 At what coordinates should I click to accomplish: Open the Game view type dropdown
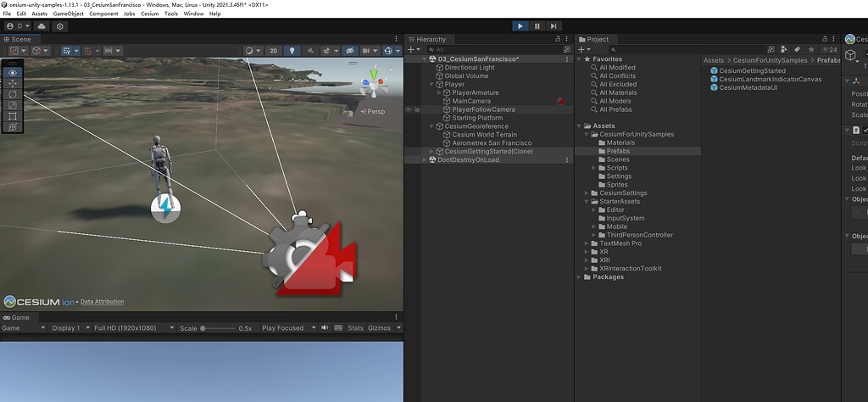point(23,328)
